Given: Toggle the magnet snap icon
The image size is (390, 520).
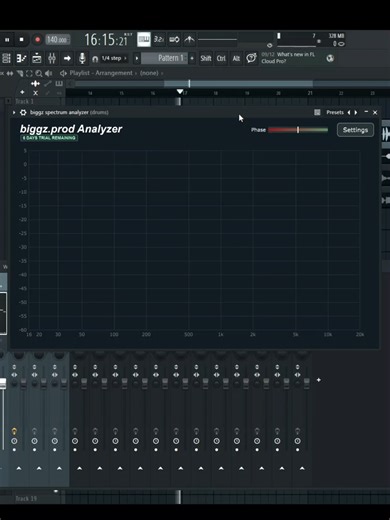Looking at the screenshot, I should point(95,59).
